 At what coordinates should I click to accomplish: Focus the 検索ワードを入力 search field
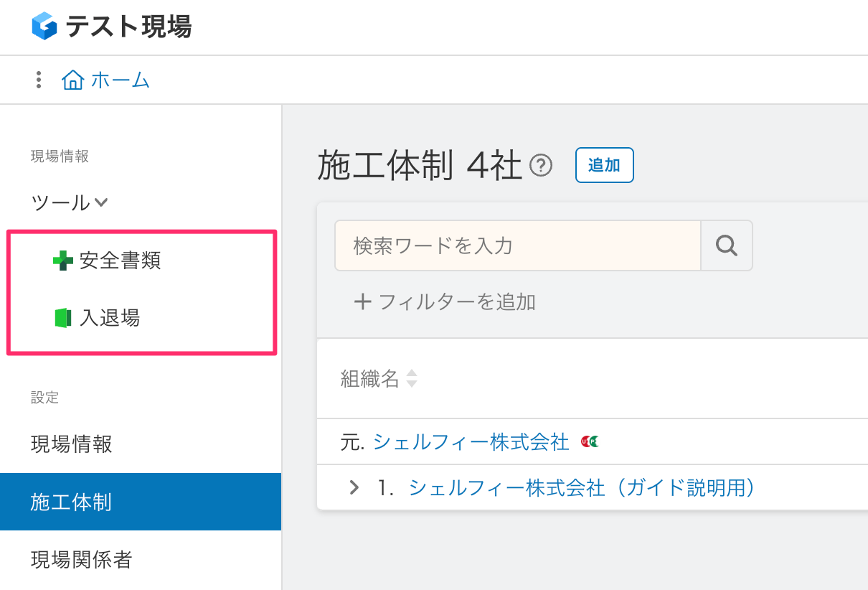click(517, 245)
